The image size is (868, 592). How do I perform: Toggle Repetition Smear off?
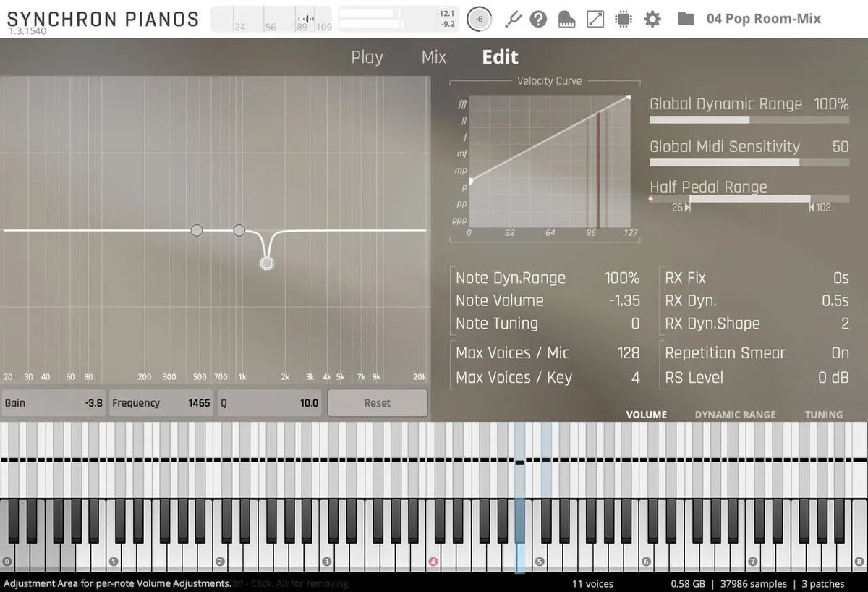[x=840, y=353]
